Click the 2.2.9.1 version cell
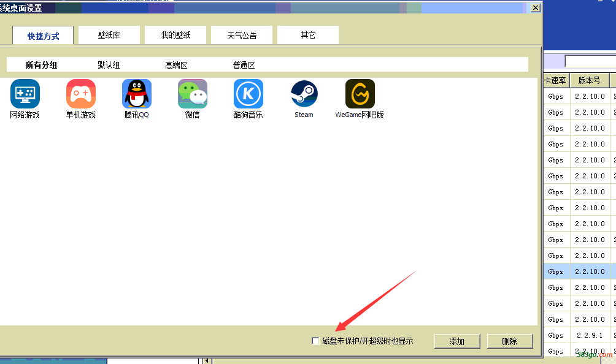The height and width of the screenshot is (364, 616). (x=589, y=335)
